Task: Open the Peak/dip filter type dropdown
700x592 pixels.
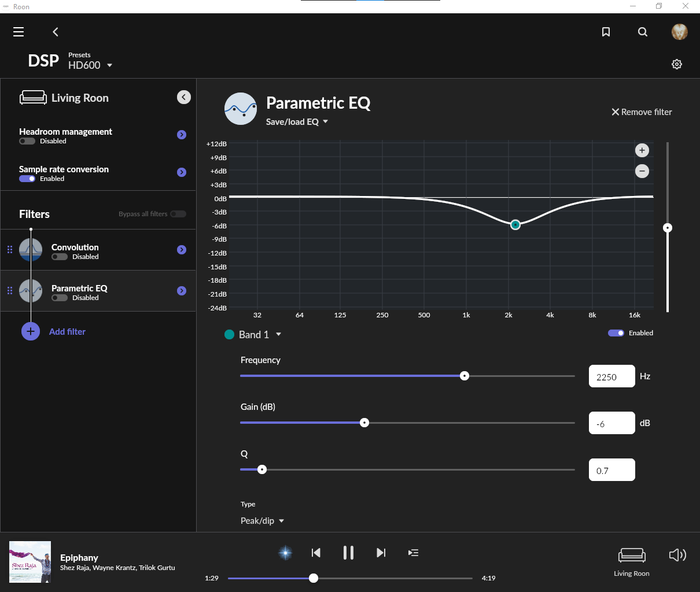Action: [261, 520]
